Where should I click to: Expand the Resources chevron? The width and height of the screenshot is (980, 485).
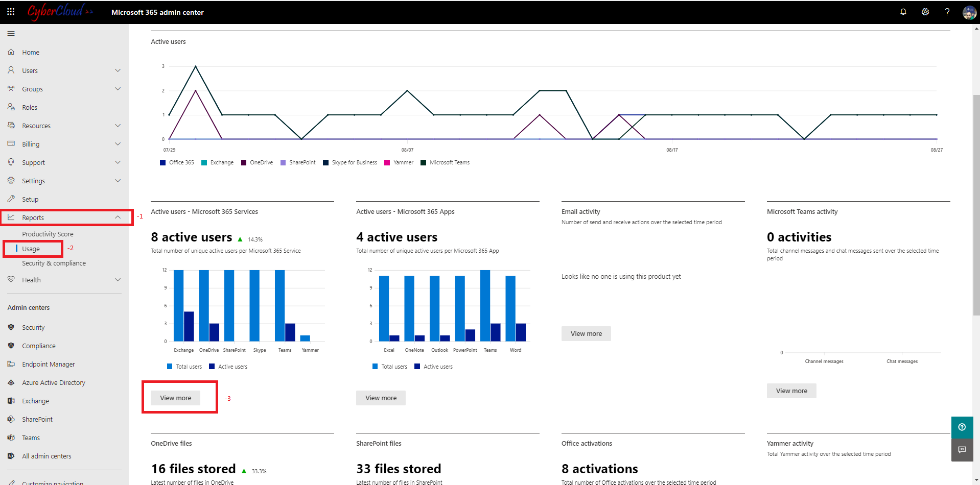point(118,126)
